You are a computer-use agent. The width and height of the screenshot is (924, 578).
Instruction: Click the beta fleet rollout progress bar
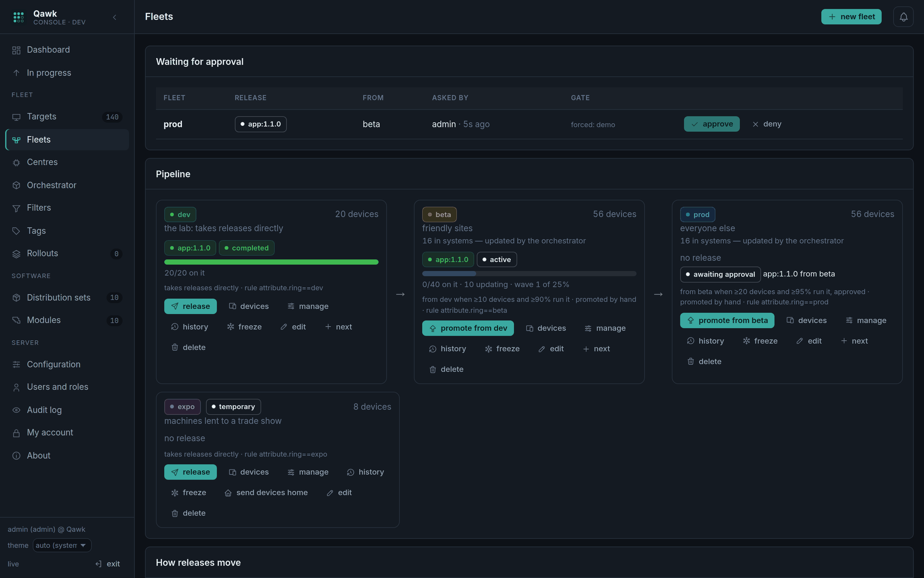[529, 274]
